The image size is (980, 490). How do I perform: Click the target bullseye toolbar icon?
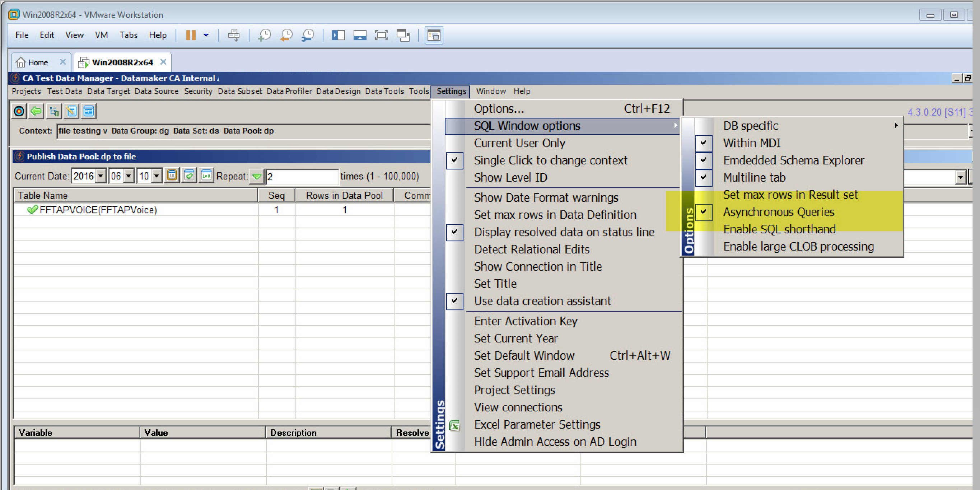tap(19, 111)
